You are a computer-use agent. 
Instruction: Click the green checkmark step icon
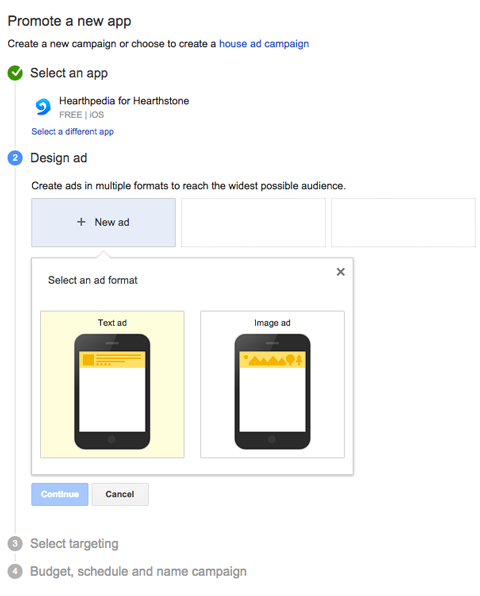click(x=15, y=73)
